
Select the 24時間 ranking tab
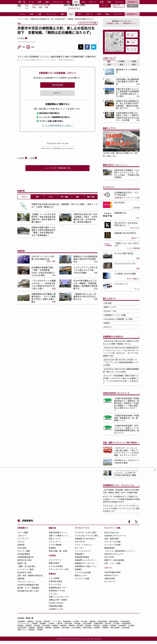(121, 61)
